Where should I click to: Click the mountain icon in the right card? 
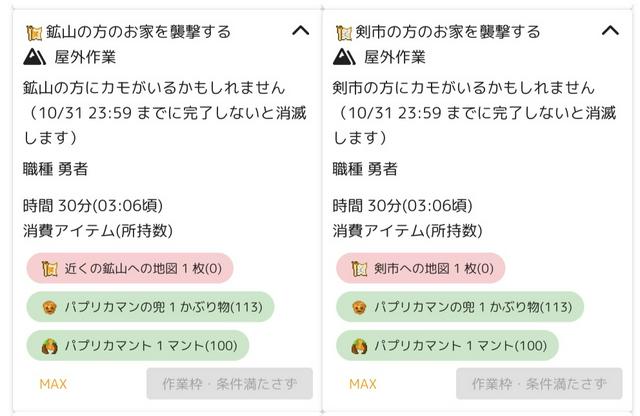[343, 57]
